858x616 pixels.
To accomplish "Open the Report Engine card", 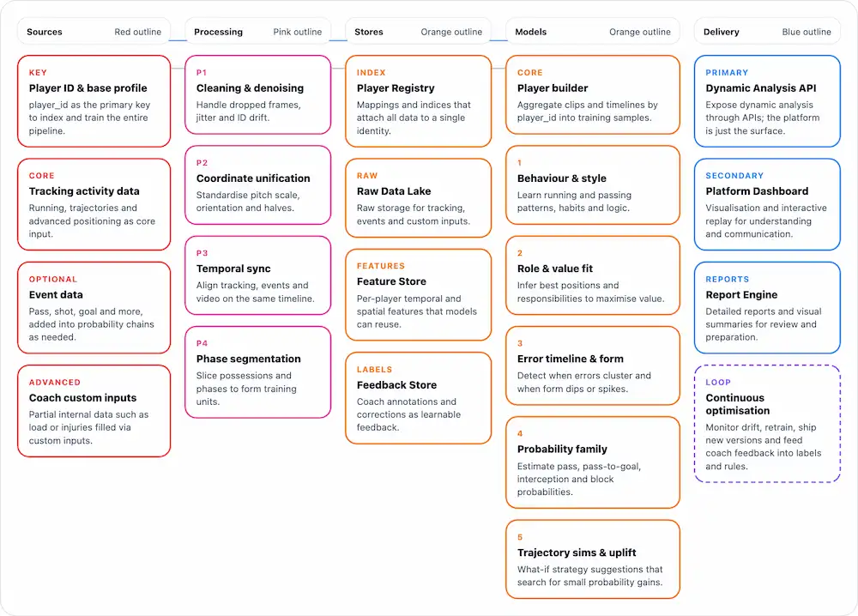I will tap(767, 307).
